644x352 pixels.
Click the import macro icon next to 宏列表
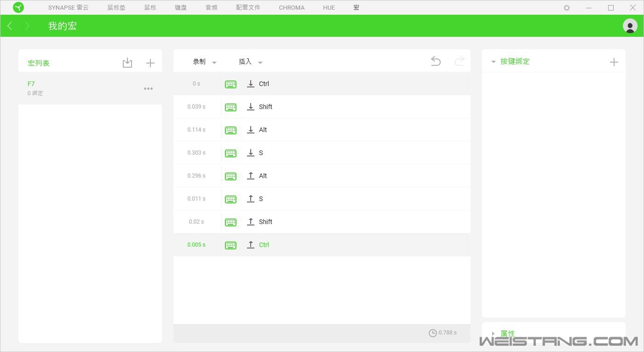tap(127, 63)
